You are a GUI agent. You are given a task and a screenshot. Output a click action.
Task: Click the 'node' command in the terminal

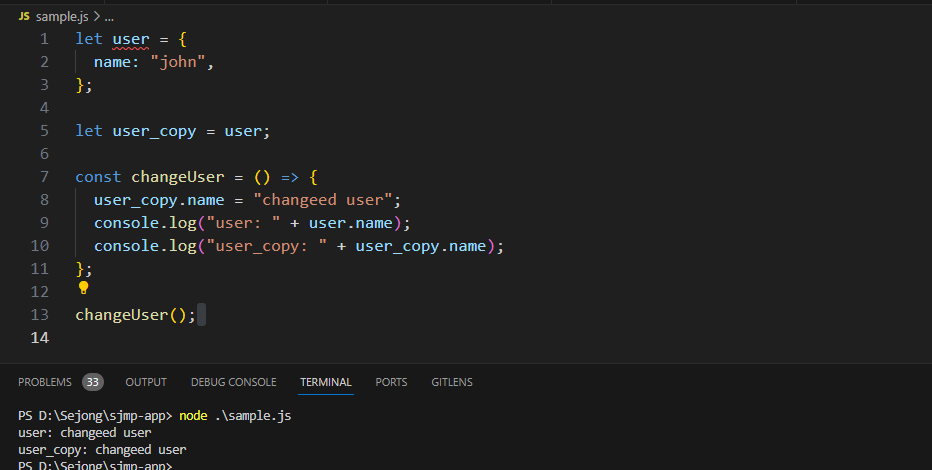point(193,415)
